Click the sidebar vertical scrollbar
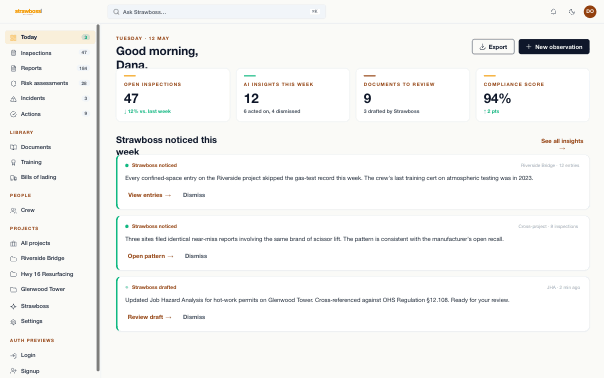604x378 pixels. 98,197
